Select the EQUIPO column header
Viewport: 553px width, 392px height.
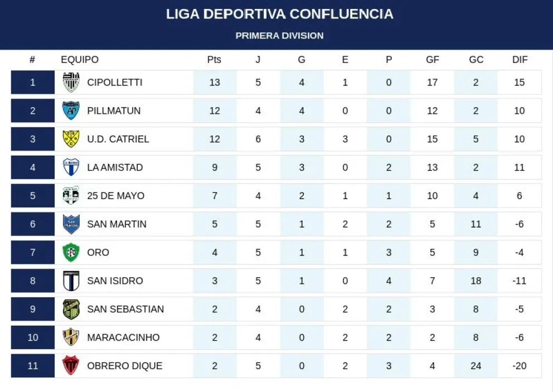[80, 60]
